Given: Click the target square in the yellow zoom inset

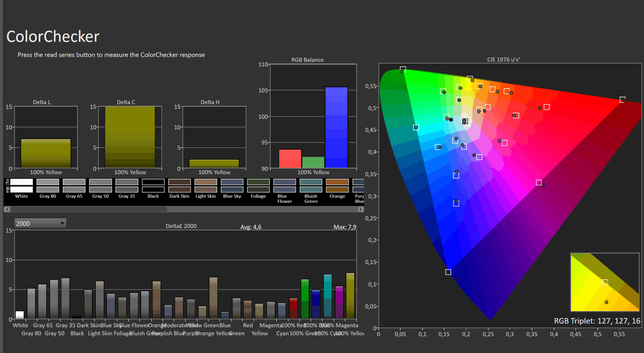Looking at the screenshot, I should (x=605, y=282).
